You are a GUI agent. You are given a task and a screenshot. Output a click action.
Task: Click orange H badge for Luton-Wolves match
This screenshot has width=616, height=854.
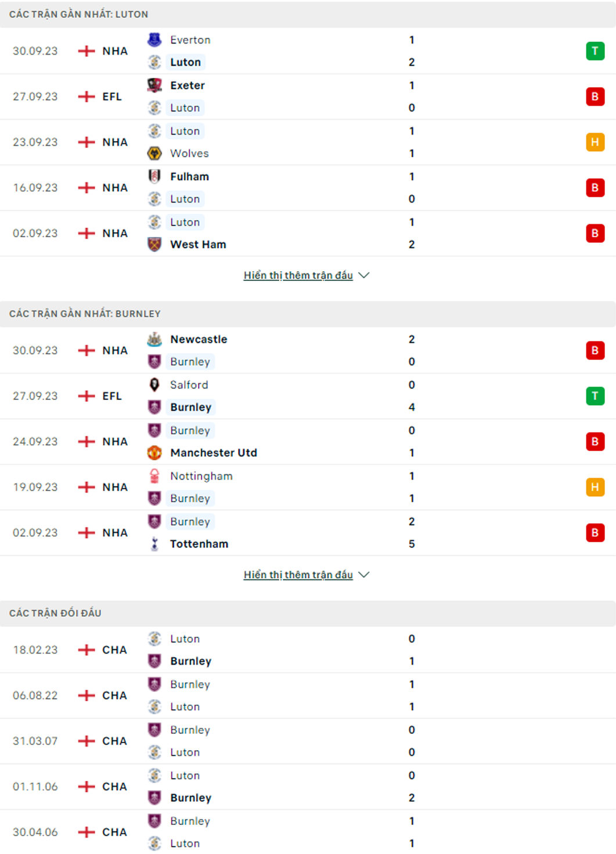click(x=595, y=142)
